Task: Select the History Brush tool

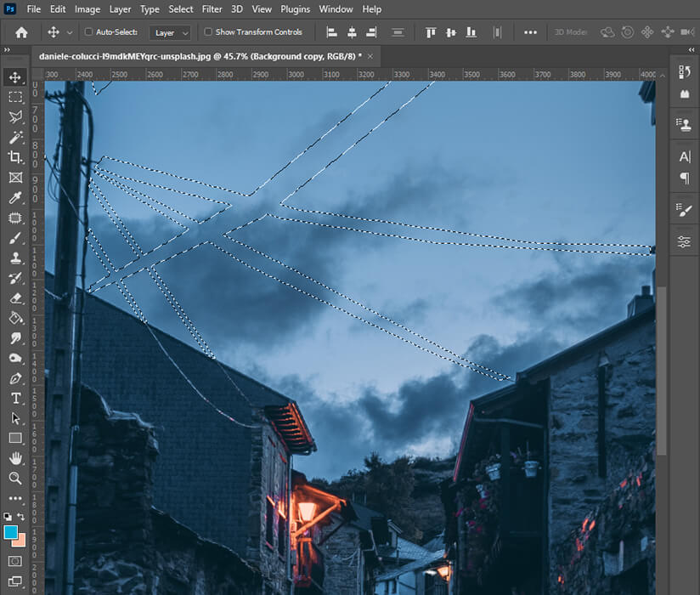Action: pos(15,278)
